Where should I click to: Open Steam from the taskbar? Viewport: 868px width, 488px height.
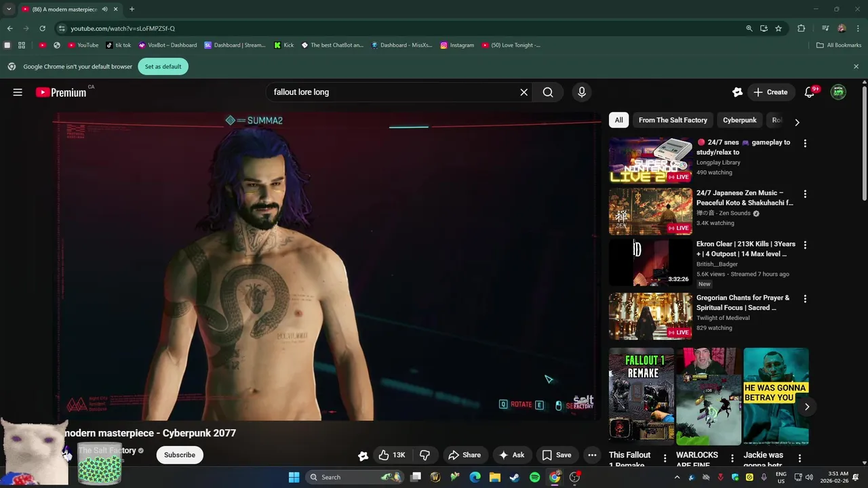click(515, 477)
